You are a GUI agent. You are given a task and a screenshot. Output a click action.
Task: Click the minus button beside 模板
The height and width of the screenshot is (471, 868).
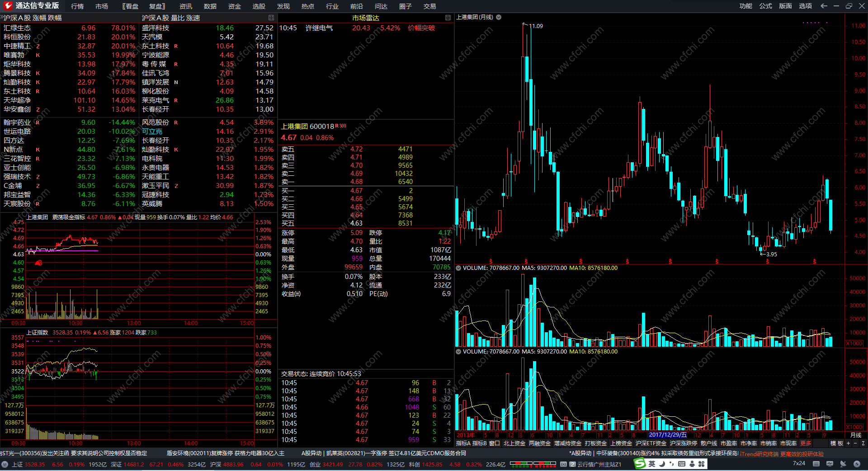[x=854, y=443]
